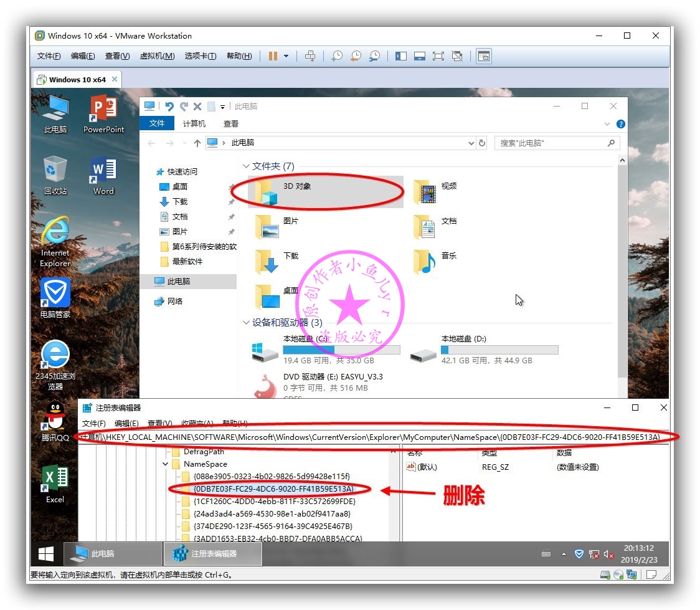Screen dimensions: 700x610
Task: Click the VMware console view icon
Action: 484,56
